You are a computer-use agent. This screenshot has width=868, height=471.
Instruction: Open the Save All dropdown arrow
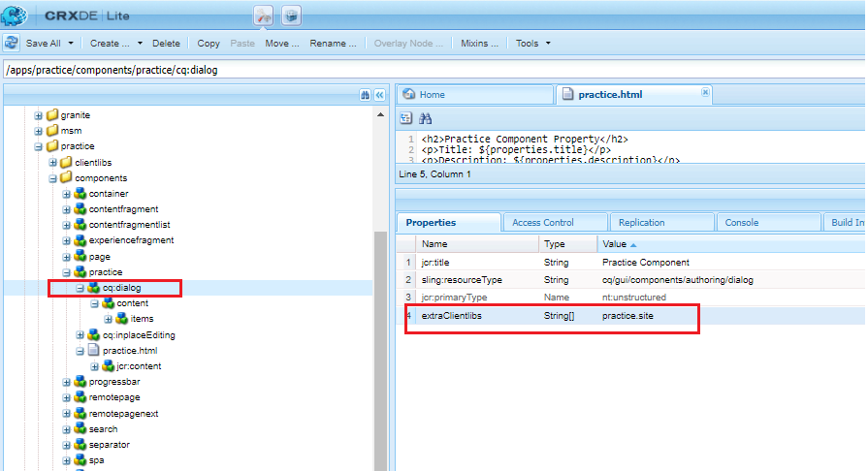[x=70, y=44]
